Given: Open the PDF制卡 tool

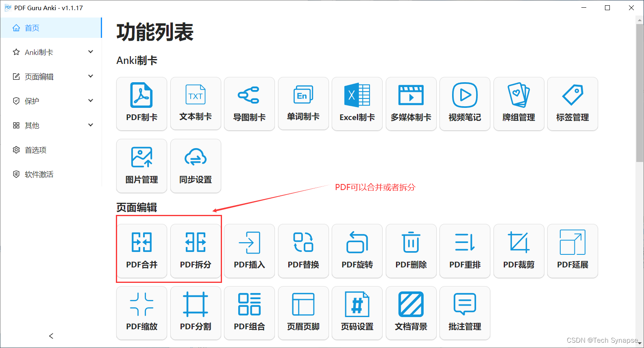Looking at the screenshot, I should (141, 104).
